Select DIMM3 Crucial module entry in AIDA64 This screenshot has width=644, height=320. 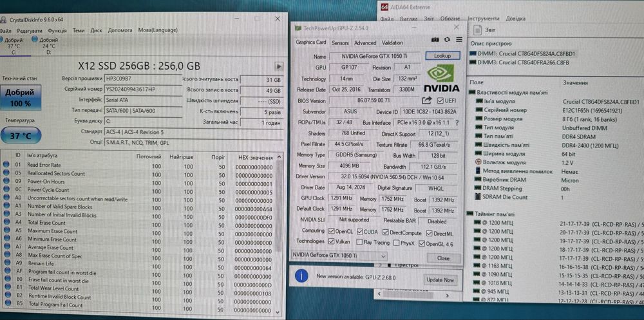(519, 62)
